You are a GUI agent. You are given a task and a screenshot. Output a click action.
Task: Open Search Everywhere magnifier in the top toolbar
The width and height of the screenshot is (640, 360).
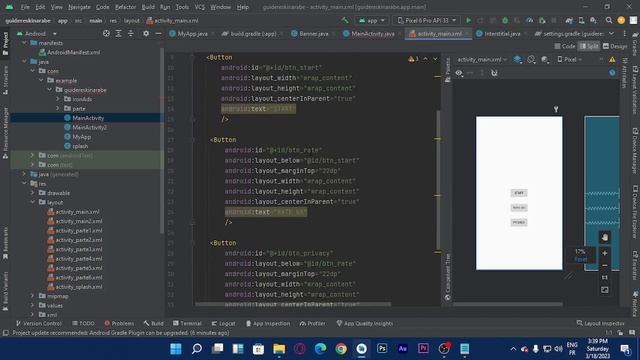(x=609, y=20)
